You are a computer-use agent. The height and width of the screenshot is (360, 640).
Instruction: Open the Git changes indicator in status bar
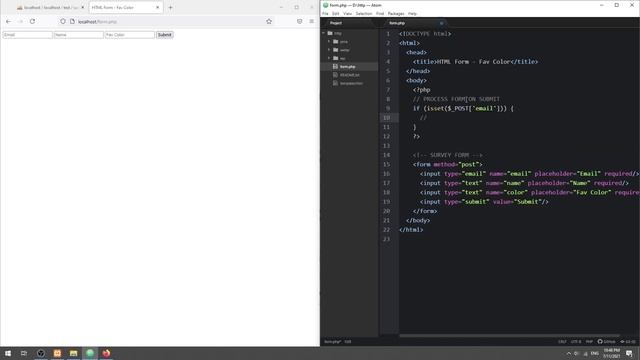click(x=628, y=342)
